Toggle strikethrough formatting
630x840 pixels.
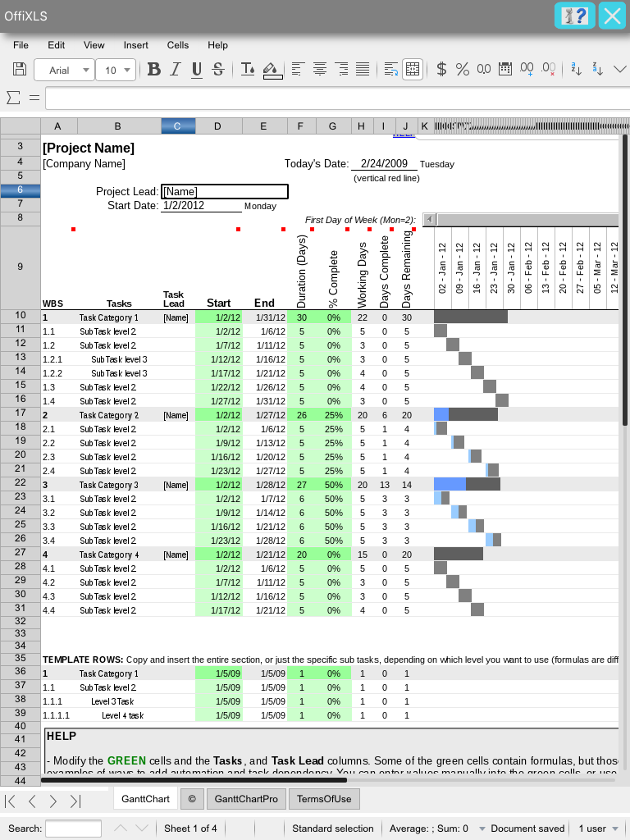pos(218,69)
